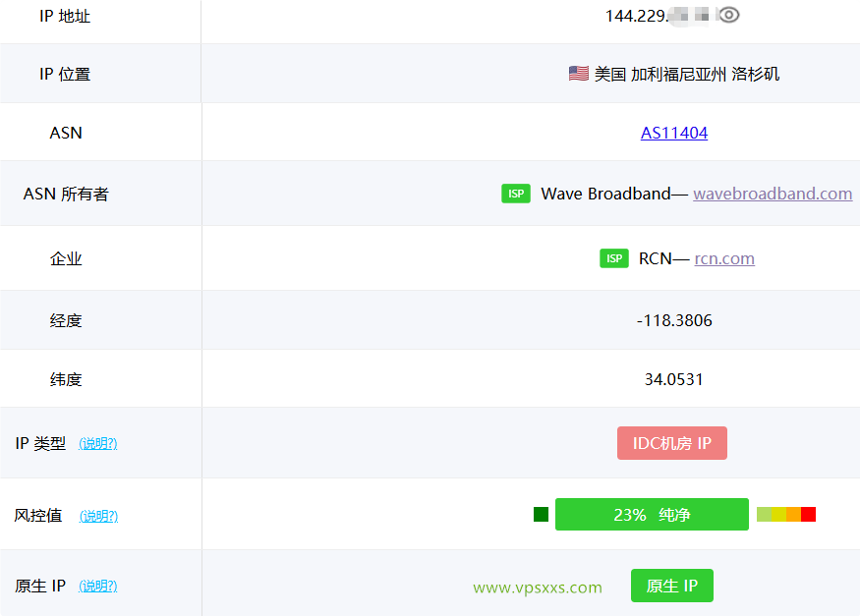
Task: Click the orange swatch in risk scale
Action: click(793, 514)
